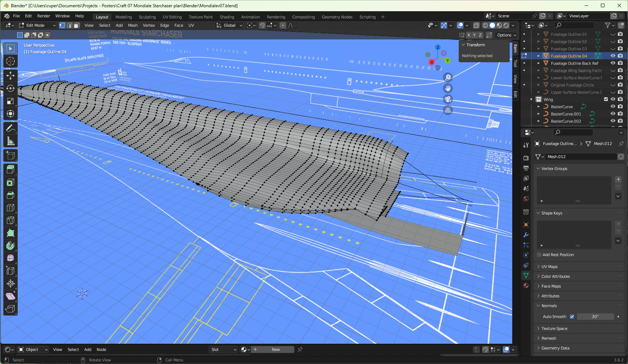
Task: Select the Move tool
Action: 10,75
